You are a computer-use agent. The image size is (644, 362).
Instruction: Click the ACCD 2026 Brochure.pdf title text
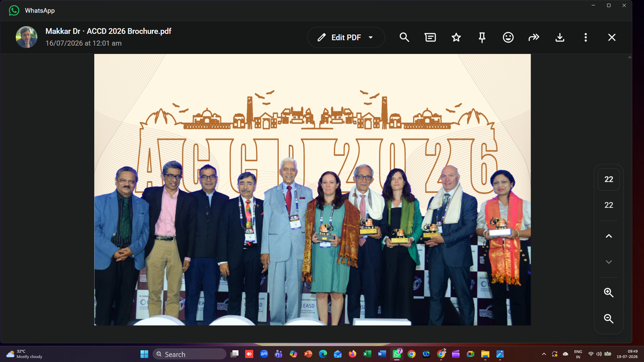(129, 31)
